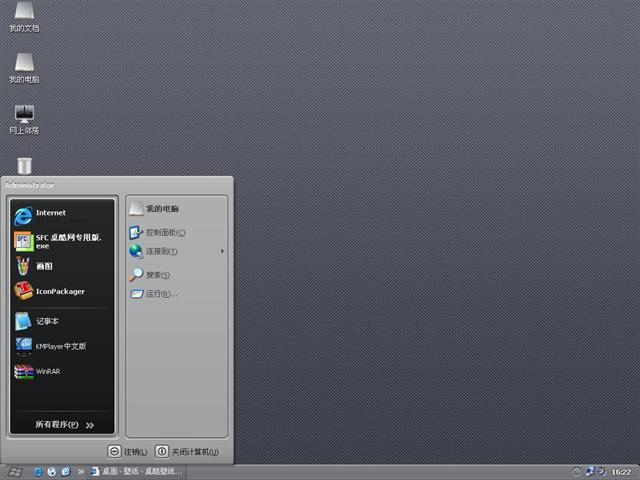Open 记事本 (Notepad)
640x480 pixels.
(x=62, y=321)
